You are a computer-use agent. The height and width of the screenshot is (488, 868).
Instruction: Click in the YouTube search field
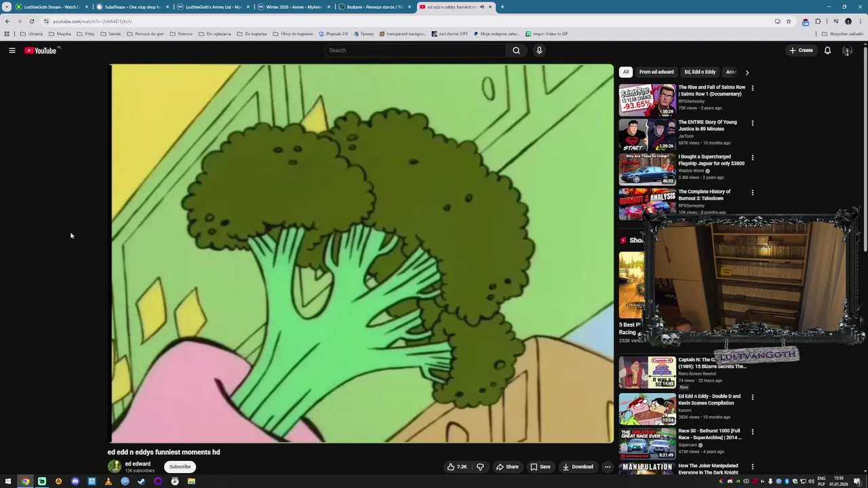[415, 50]
